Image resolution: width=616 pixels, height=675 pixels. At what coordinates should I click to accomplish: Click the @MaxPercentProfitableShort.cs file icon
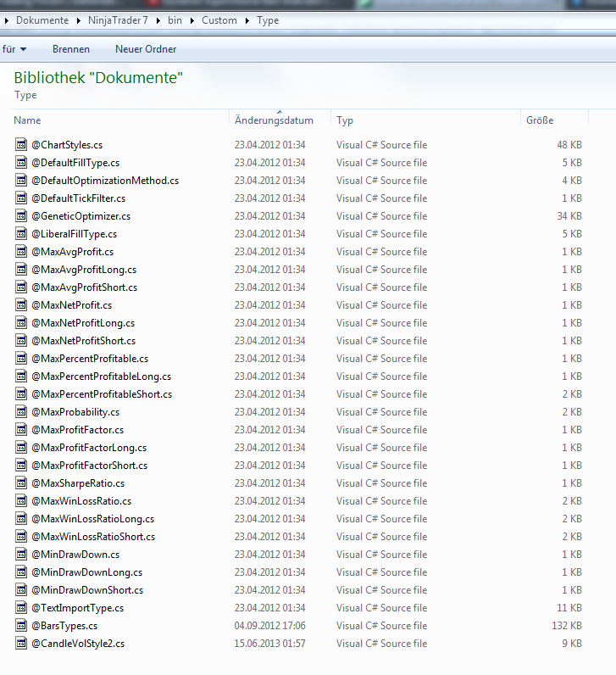[x=21, y=394]
